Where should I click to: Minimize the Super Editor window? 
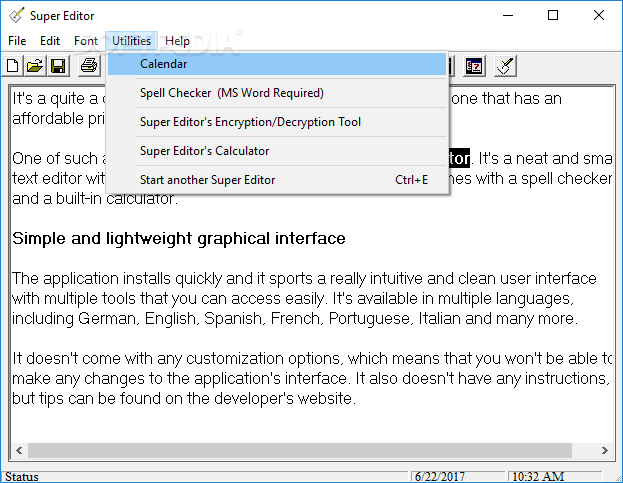click(508, 15)
